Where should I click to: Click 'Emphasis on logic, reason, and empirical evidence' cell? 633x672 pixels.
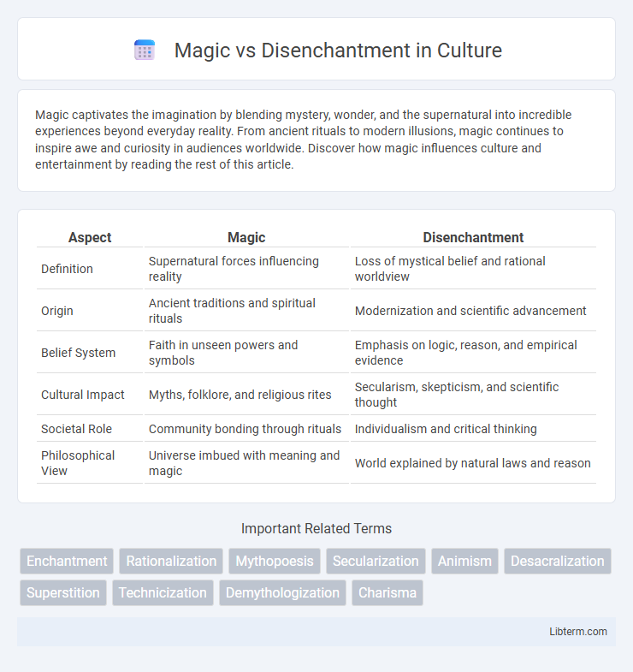(473, 353)
